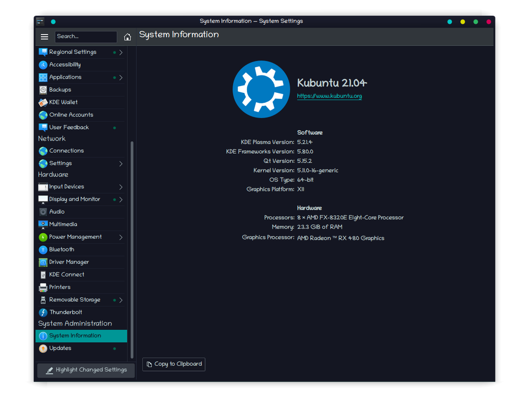The height and width of the screenshot is (420, 529).
Task: Click the Kubuntu gear logo
Action: 261,89
